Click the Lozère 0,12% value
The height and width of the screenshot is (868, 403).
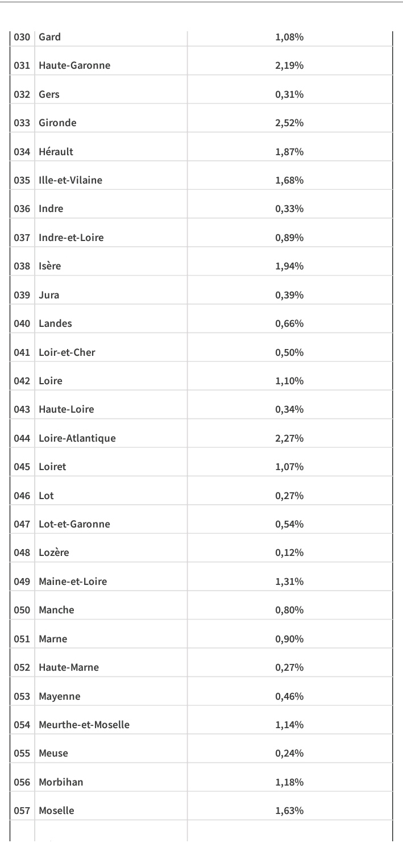[x=289, y=553]
